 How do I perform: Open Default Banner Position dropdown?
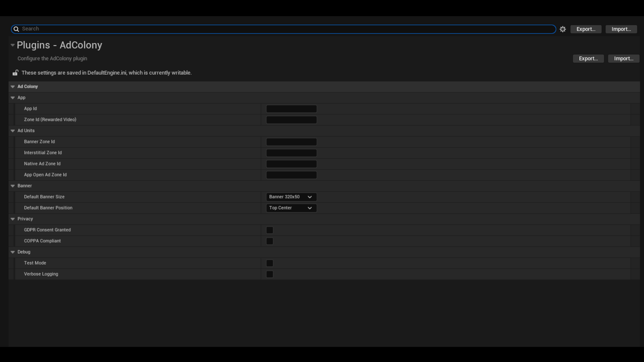[x=291, y=208]
